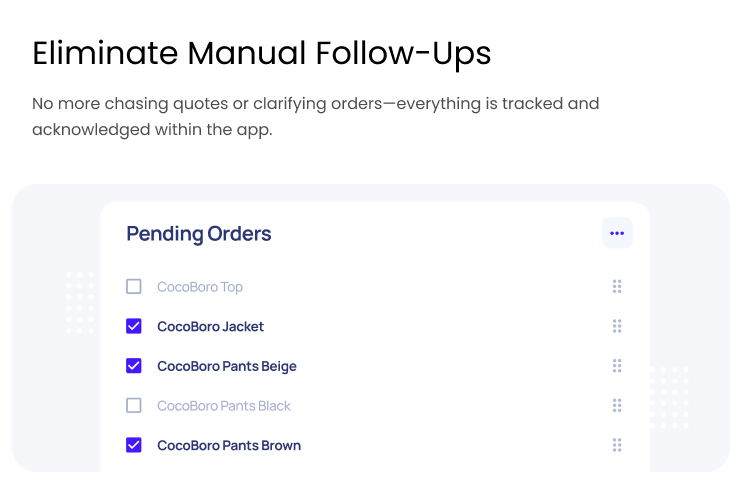Screen dimensions: 742x484
Task: Check the CocoBoro Pants Black checkbox
Action: [134, 406]
